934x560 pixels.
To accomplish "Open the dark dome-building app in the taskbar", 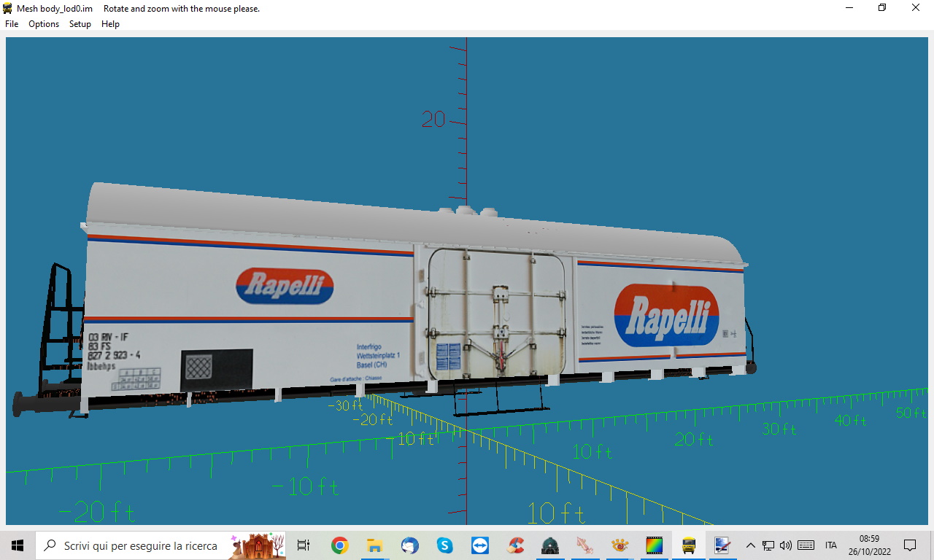I will coord(549,545).
